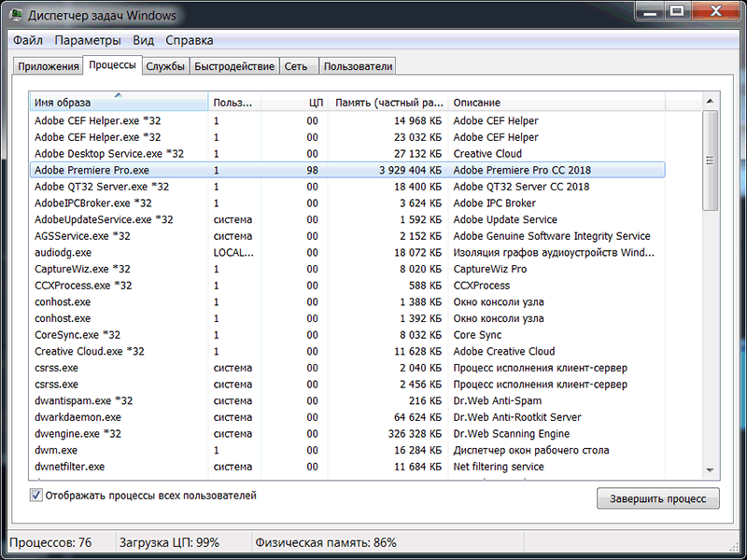Select the dwnetfilter.exe process

tap(347, 467)
